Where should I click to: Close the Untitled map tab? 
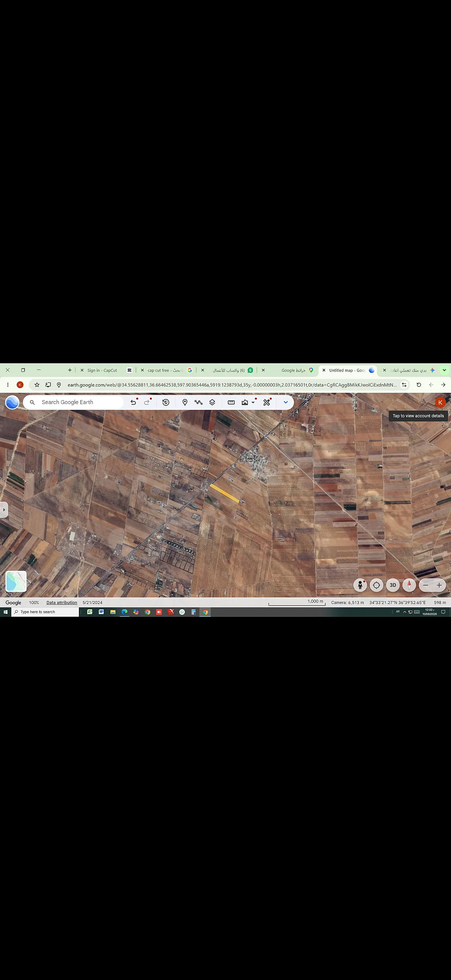[324, 370]
